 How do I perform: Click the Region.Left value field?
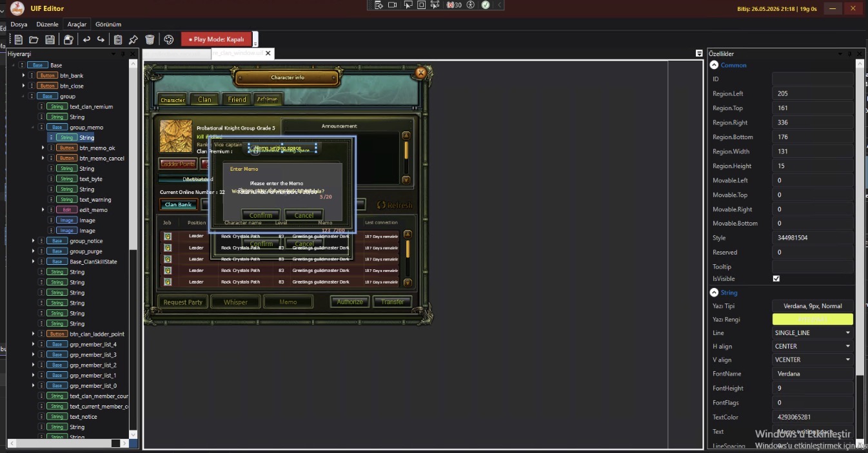(x=813, y=93)
